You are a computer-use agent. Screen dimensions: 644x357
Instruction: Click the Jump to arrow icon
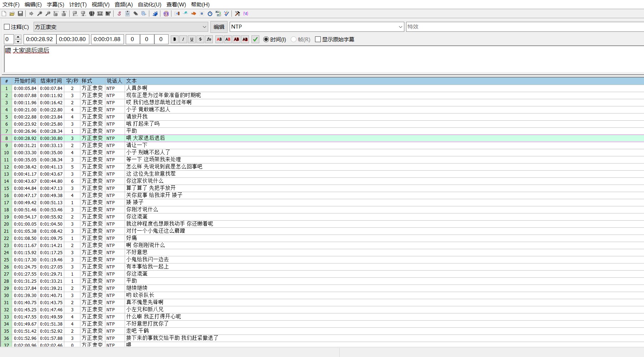(31, 14)
